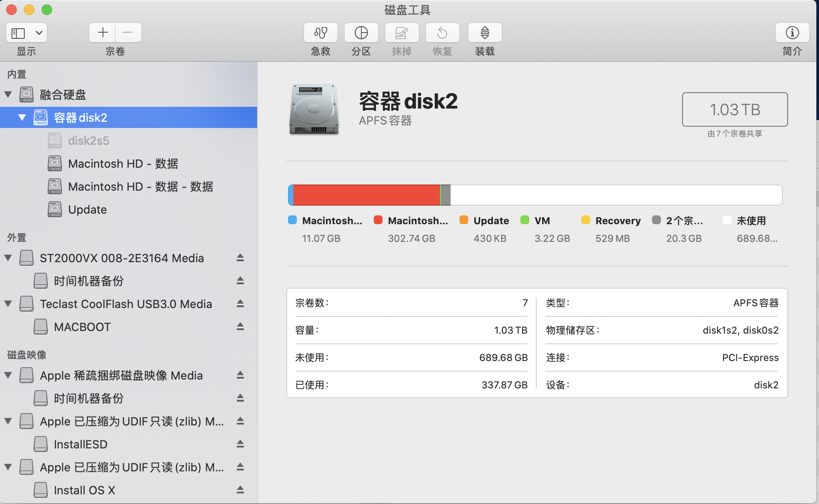Eject ST2000VX 008-2E3164 Media drive

[x=240, y=258]
